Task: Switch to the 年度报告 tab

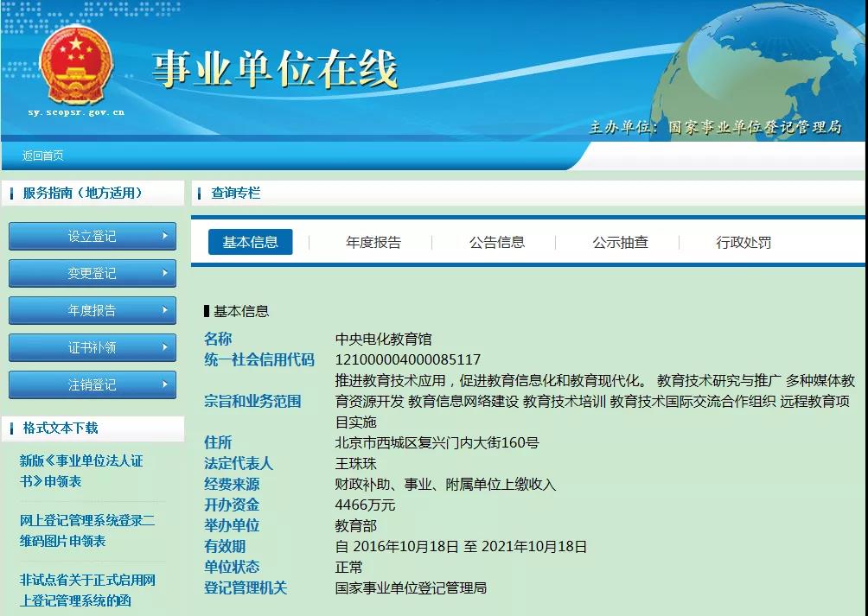Action: coord(373,242)
